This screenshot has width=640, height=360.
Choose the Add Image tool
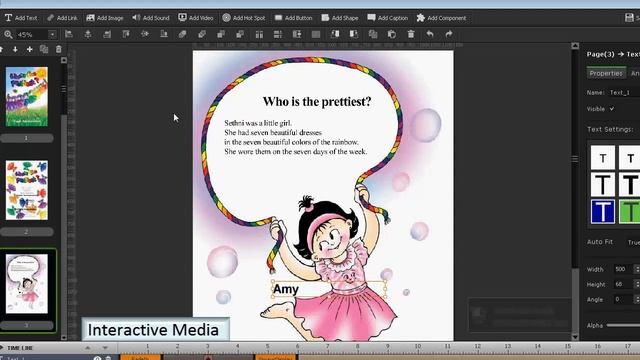[x=105, y=18]
